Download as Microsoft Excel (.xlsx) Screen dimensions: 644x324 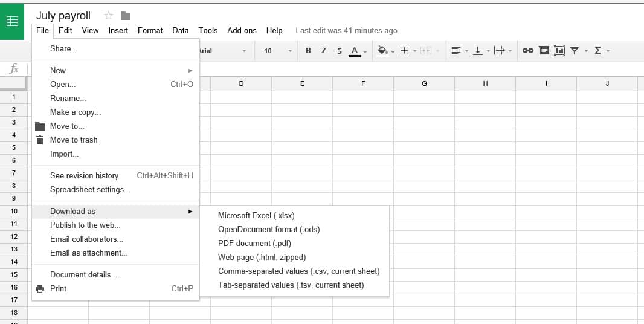point(256,215)
